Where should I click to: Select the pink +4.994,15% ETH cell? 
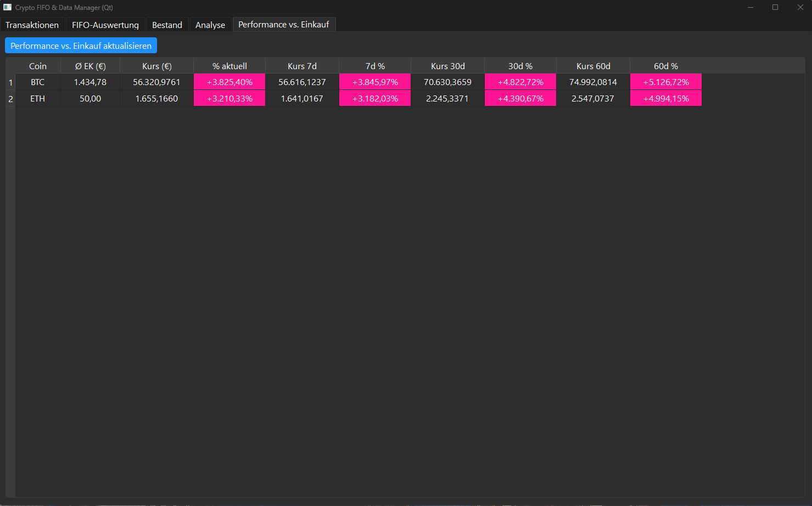pos(665,99)
